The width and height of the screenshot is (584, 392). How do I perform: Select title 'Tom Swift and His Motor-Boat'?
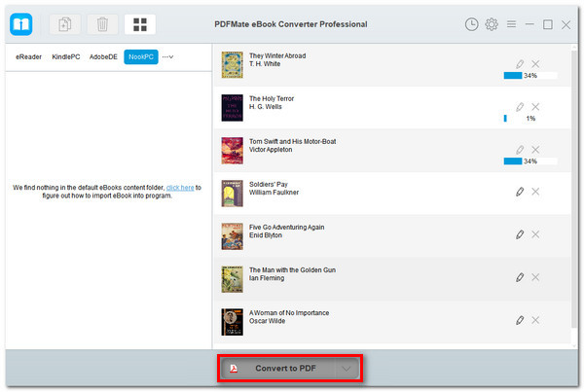(x=292, y=141)
